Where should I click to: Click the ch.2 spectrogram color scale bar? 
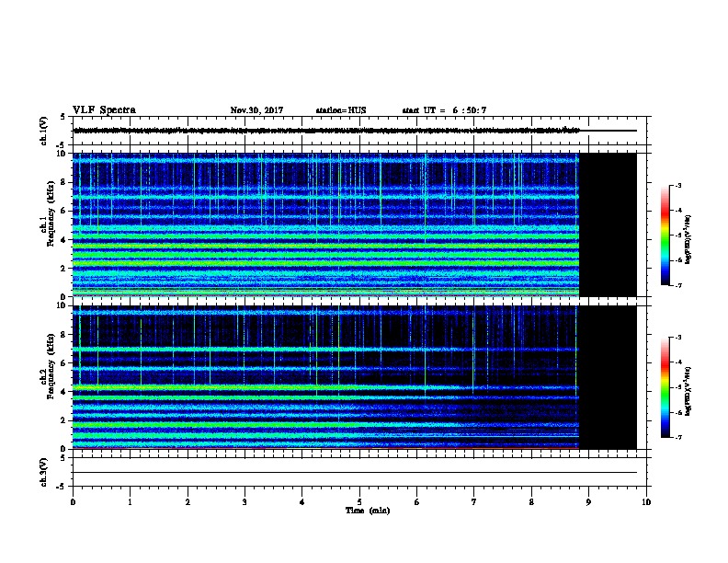[665, 387]
